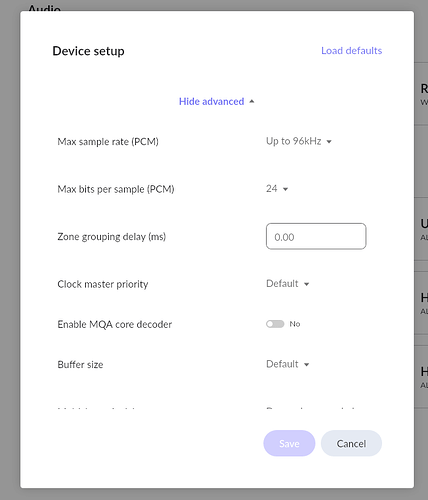This screenshot has height=500, width=428.
Task: Click the arrow beside Up to 96kHz
Action: tap(329, 142)
